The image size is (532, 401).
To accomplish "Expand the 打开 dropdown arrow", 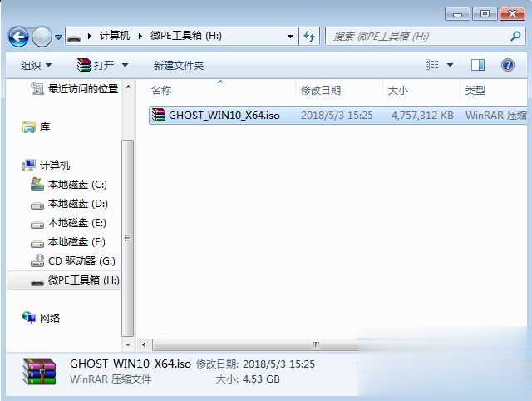I will click(x=125, y=65).
